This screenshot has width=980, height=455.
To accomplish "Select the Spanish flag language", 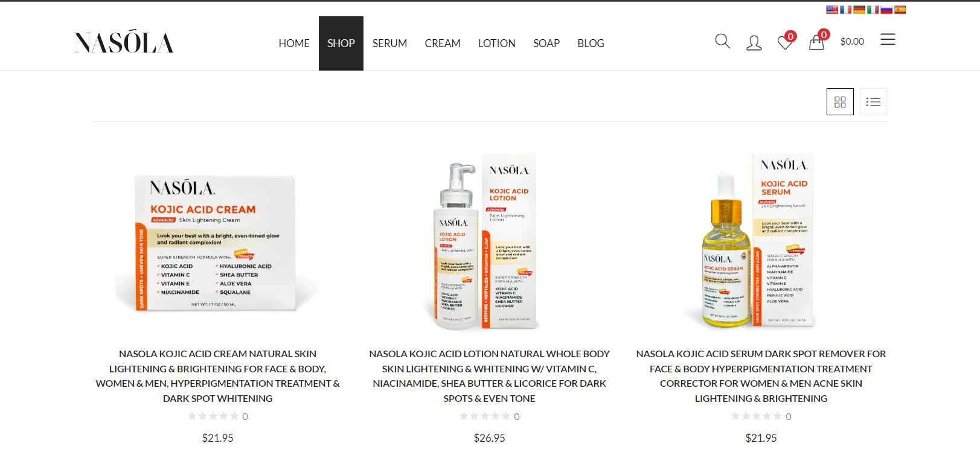I will click(x=900, y=10).
